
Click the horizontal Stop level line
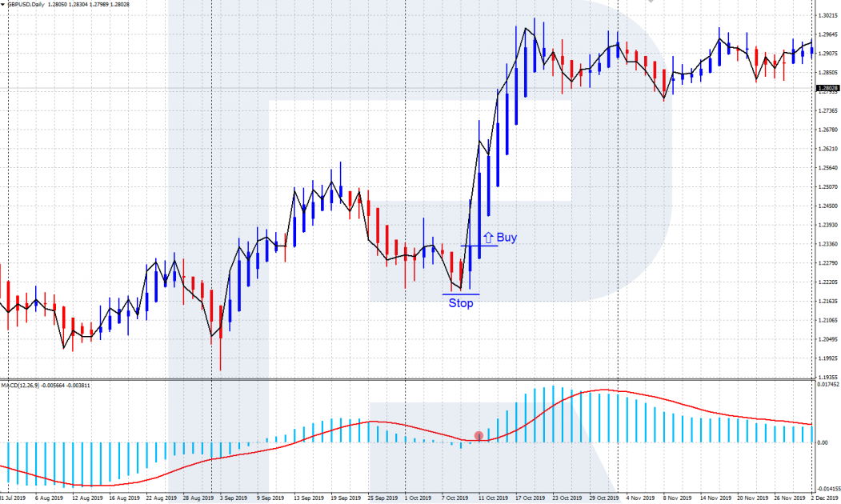tap(460, 294)
